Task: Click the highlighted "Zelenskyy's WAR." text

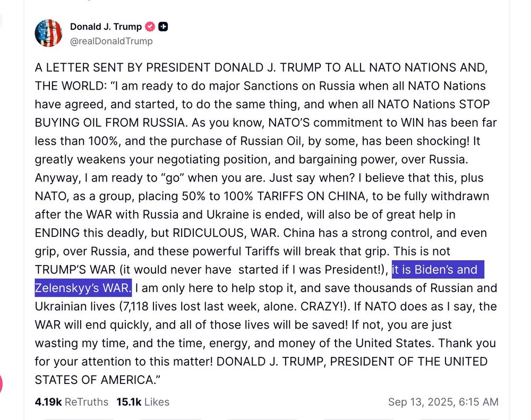Action: pyautogui.click(x=83, y=288)
